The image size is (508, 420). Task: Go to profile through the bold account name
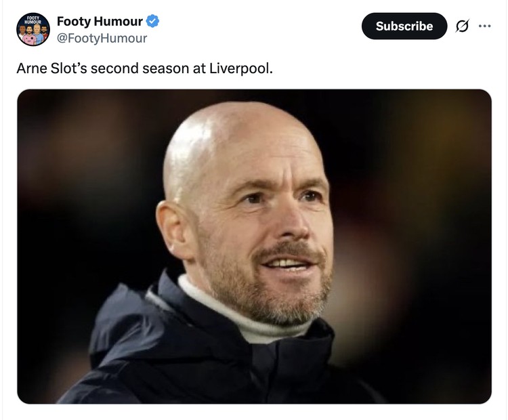(x=100, y=22)
